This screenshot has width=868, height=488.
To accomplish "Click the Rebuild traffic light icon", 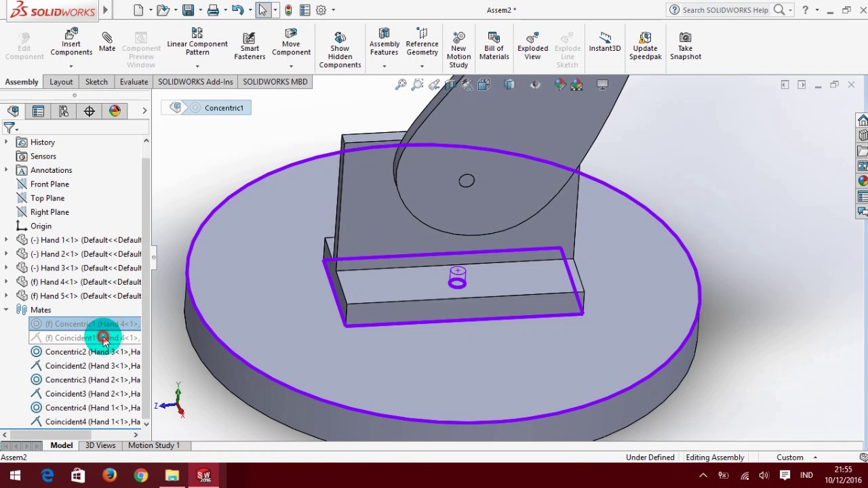I will click(288, 10).
